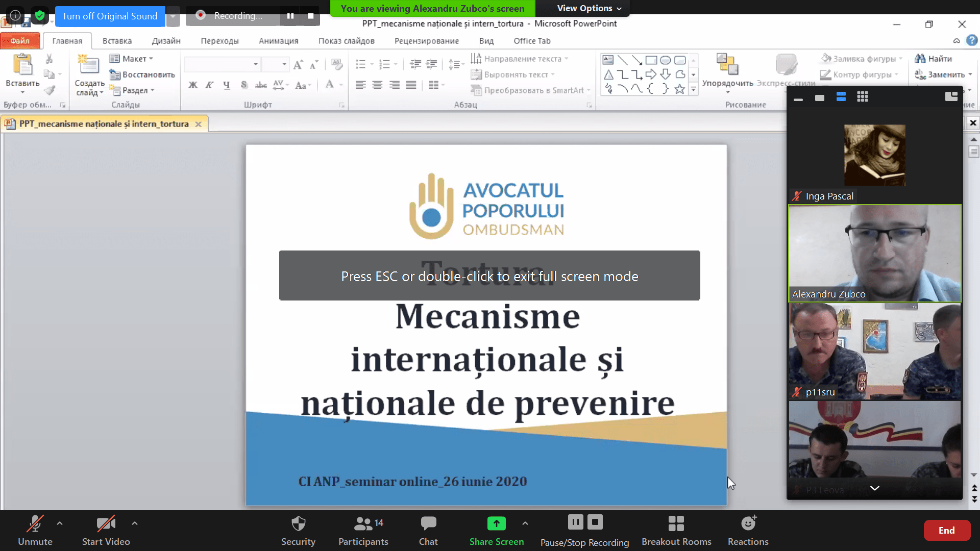Screen dimensions: 980x551
Task: Expand audio options arrow next to Unmute
Action: 60,523
